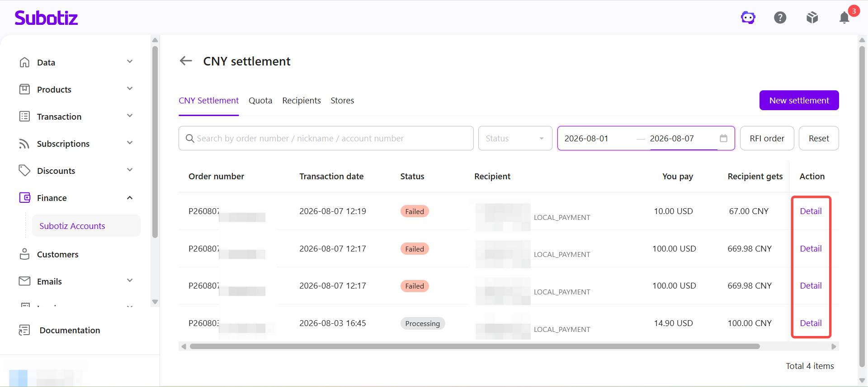Collapse the Finance menu chevron
This screenshot has height=387, width=868.
(130, 198)
